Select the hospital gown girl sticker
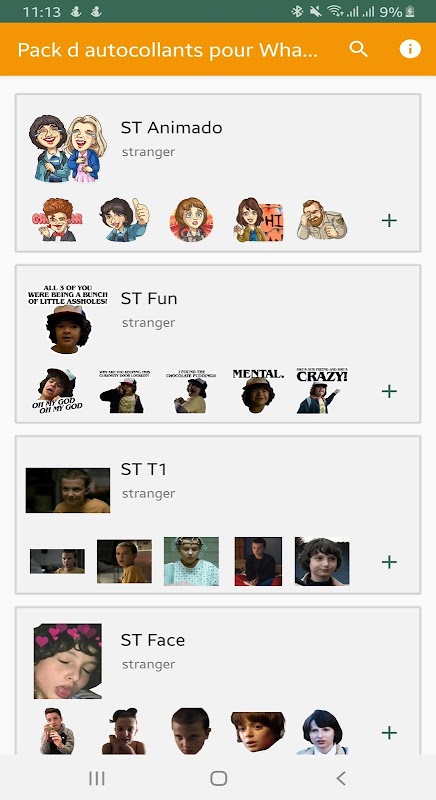Image resolution: width=436 pixels, height=800 pixels. click(x=191, y=561)
